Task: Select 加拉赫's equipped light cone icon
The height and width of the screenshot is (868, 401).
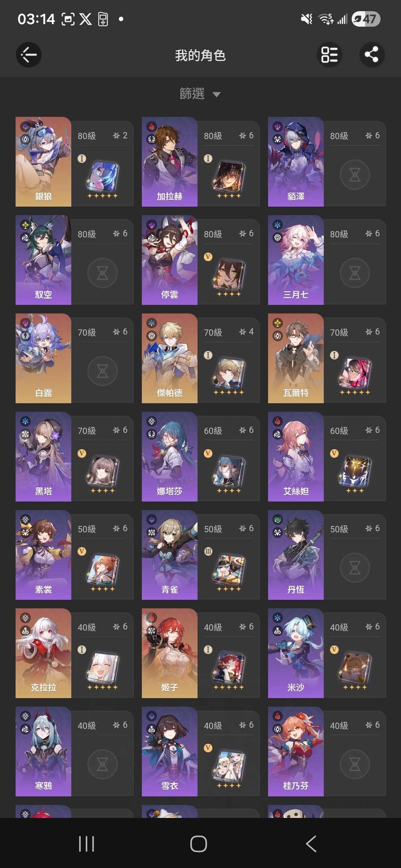Action: coord(229,177)
